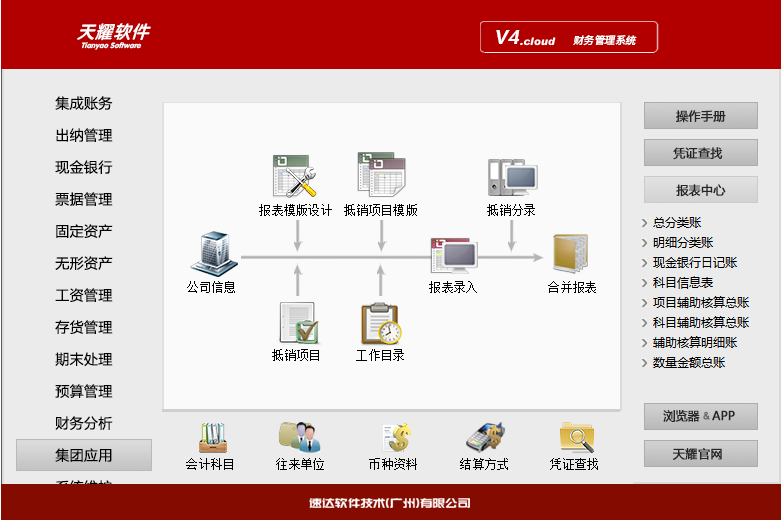Open the 抵销项目模版 icon
The image size is (783, 520).
pyautogui.click(x=382, y=174)
